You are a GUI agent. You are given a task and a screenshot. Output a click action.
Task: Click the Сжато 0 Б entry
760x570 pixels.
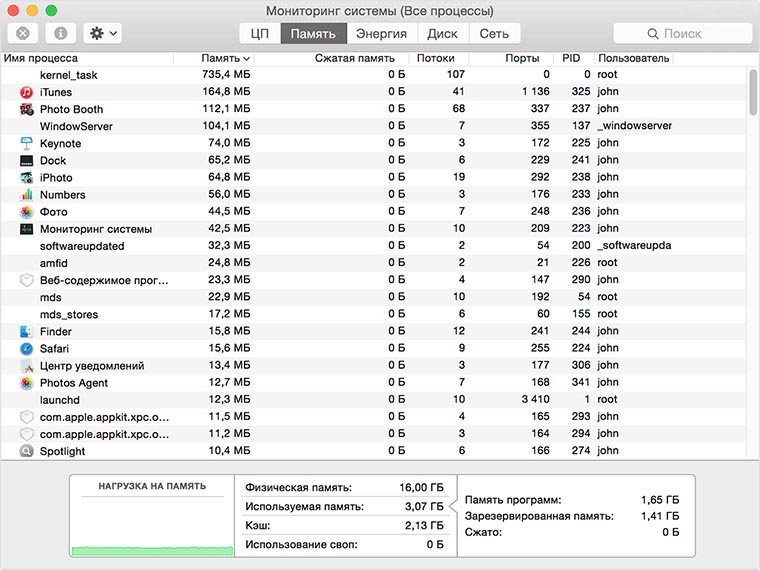(x=572, y=532)
